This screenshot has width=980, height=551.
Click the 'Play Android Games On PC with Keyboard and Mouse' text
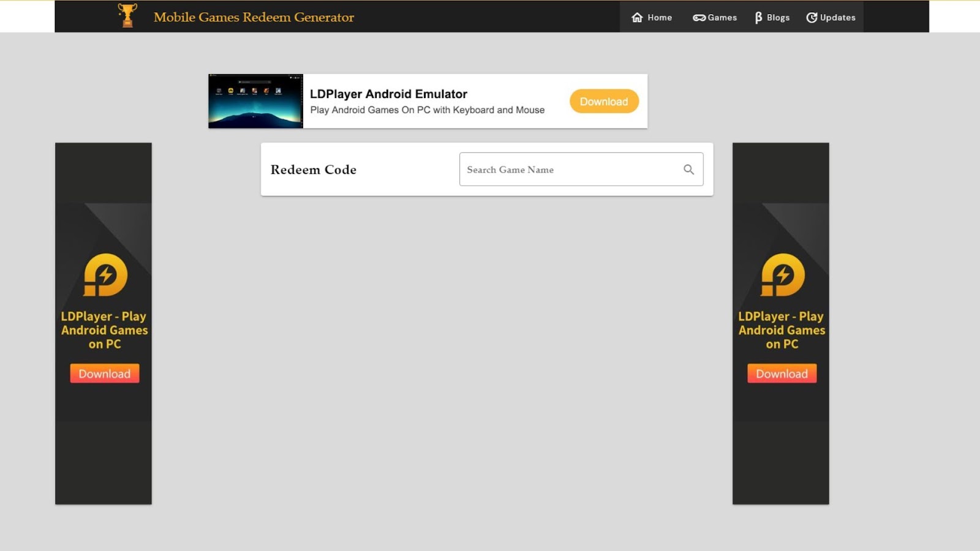427,110
